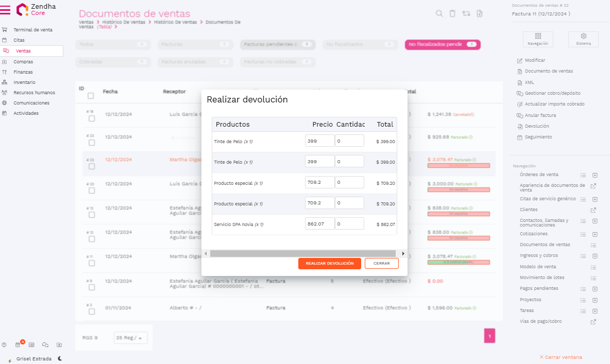Click the Cerrar button in dialog
Screen dimensions: 610x364
[x=381, y=263]
